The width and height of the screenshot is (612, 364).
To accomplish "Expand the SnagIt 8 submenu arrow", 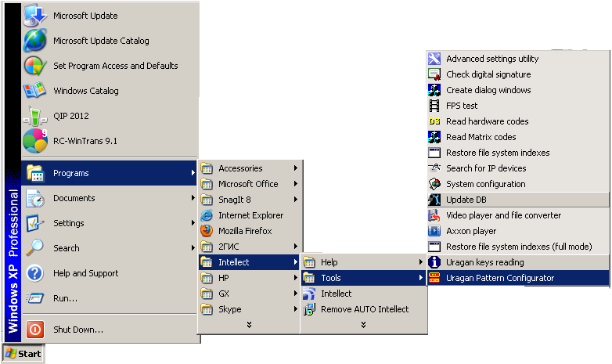I will (x=296, y=199).
